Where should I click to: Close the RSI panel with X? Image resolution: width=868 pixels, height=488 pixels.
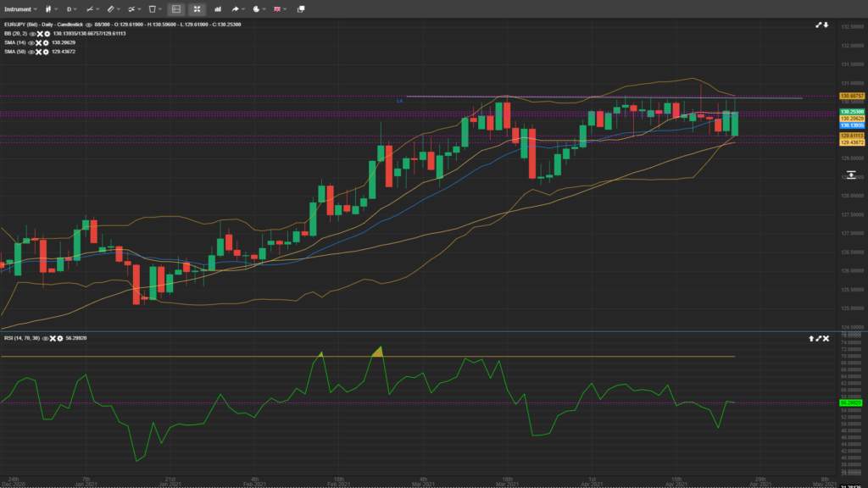click(826, 339)
